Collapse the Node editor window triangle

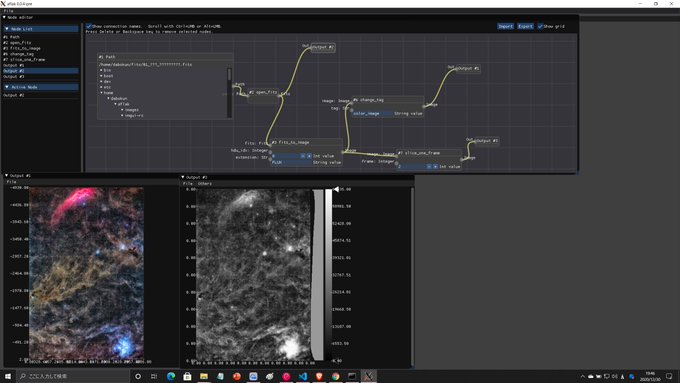[4, 17]
